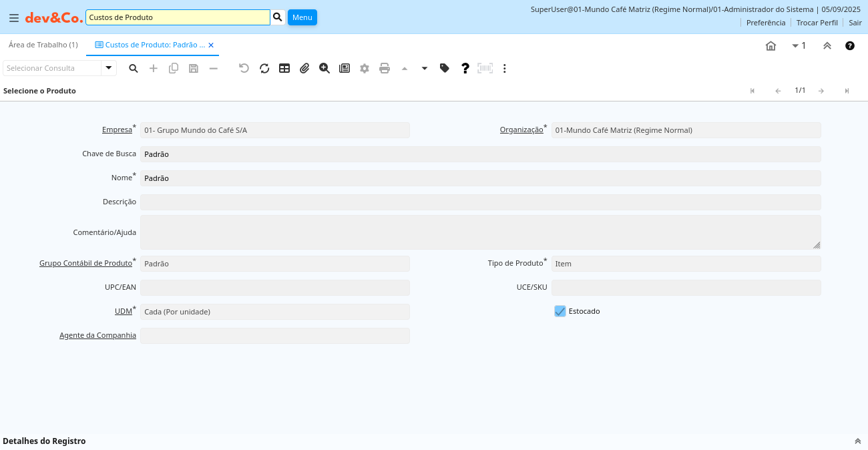This screenshot has width=868, height=450.
Task: Click the tag label toolbar icon
Action: pos(445,68)
